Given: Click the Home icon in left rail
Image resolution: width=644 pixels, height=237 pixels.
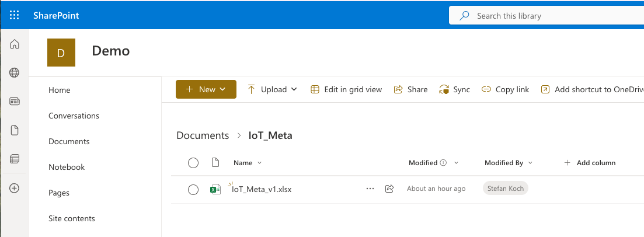Looking at the screenshot, I should [x=15, y=44].
